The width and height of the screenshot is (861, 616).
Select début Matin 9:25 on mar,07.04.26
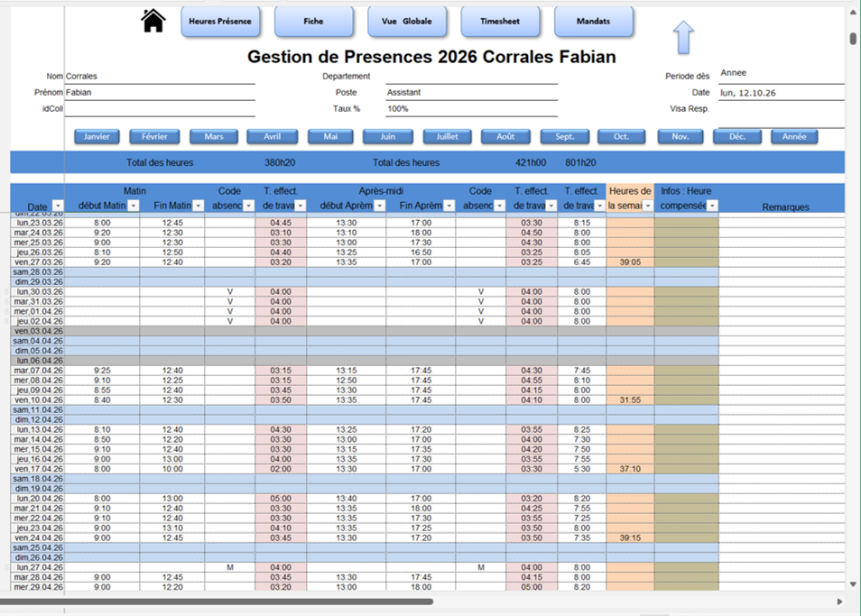pyautogui.click(x=102, y=371)
